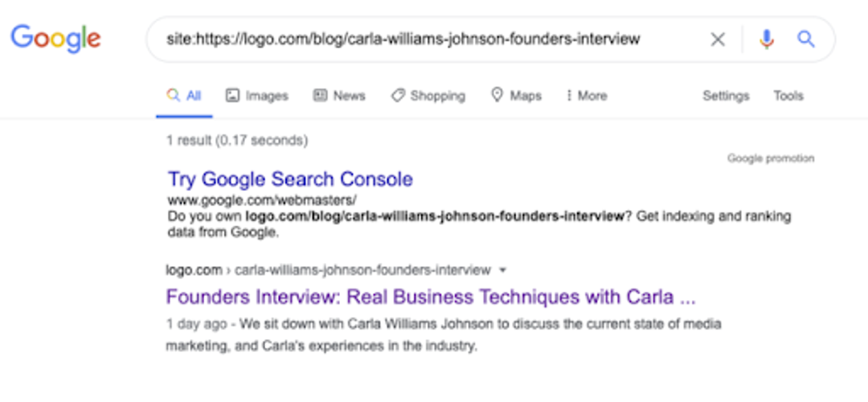Viewport: 868px width, 402px height.
Task: Expand the More menu
Action: (587, 96)
